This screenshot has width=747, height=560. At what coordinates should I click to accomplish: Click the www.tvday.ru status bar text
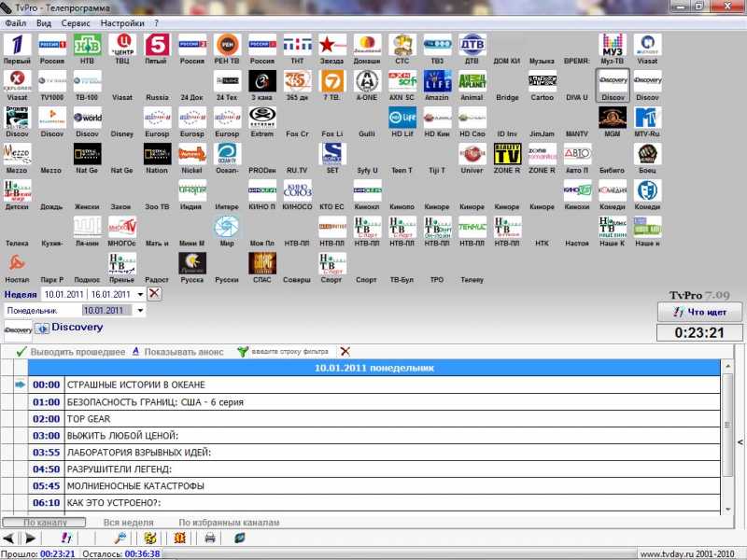click(x=686, y=553)
